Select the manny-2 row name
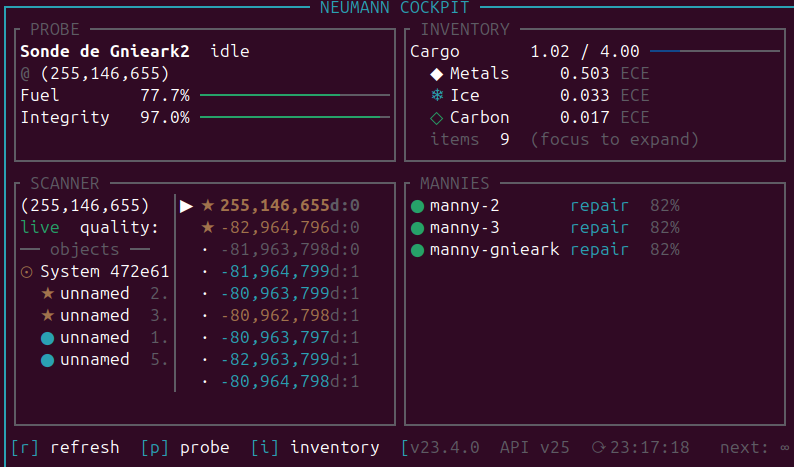 pyautogui.click(x=464, y=206)
